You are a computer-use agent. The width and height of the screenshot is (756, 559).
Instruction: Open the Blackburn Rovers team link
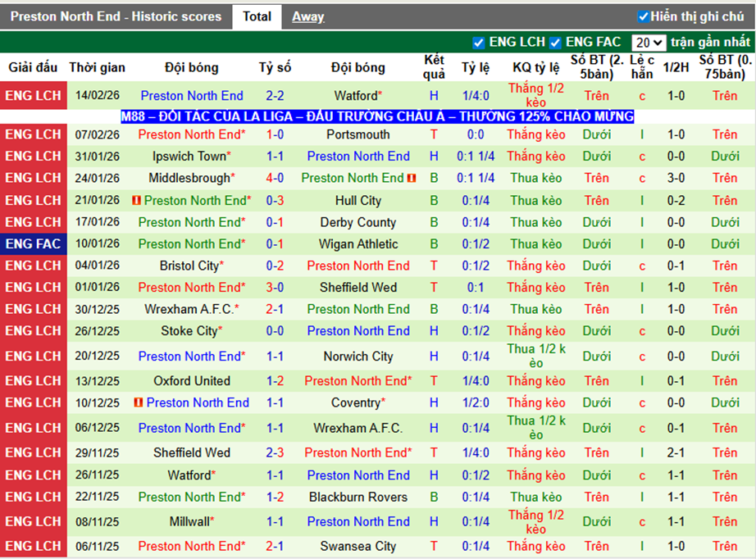click(358, 497)
